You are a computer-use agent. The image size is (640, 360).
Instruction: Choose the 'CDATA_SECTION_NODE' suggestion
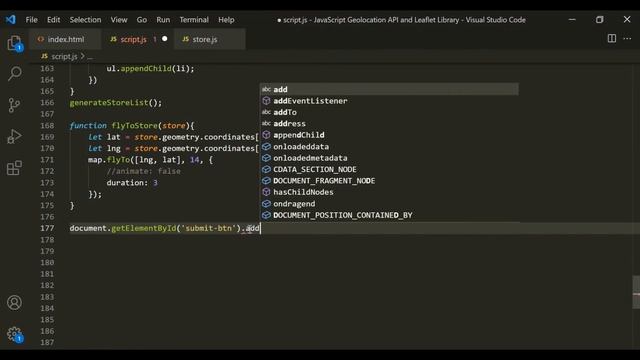click(389, 169)
